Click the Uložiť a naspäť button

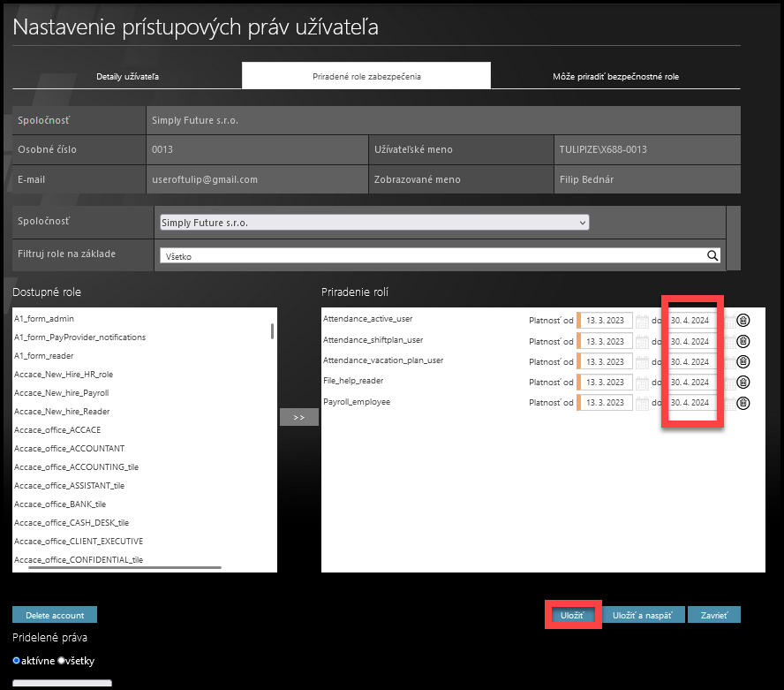click(643, 615)
